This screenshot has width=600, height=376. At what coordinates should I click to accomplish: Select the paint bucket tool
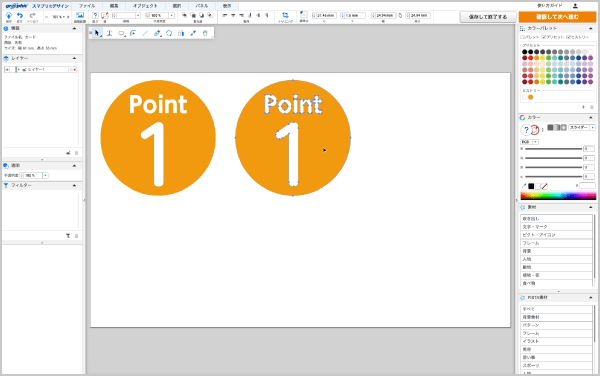tap(181, 33)
